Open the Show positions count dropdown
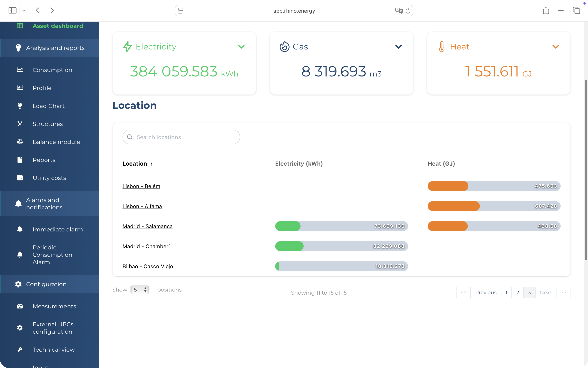 [140, 290]
